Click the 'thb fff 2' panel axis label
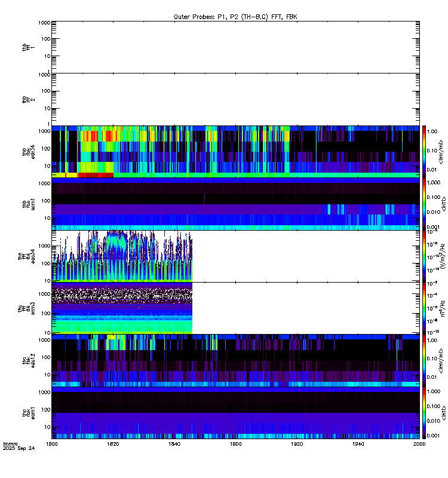 [29, 99]
